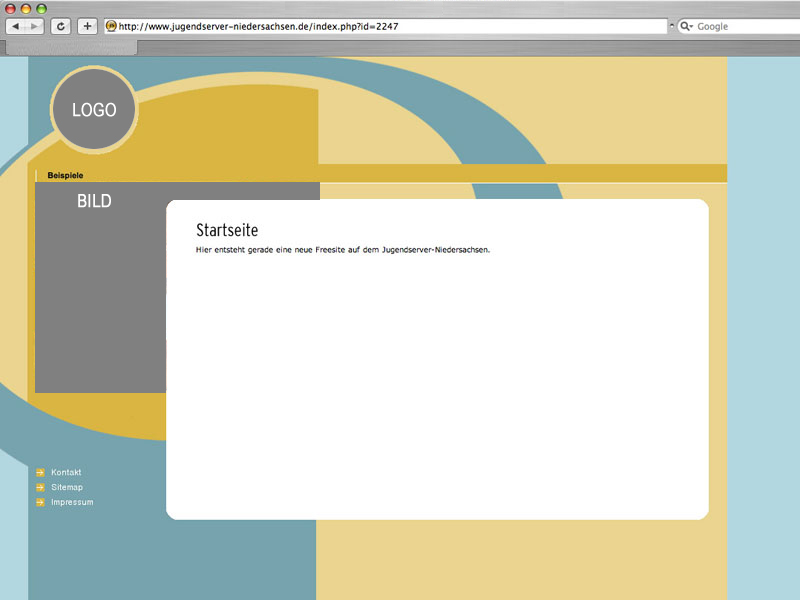Open the Kontakt link
This screenshot has height=600, width=800.
[x=66, y=472]
